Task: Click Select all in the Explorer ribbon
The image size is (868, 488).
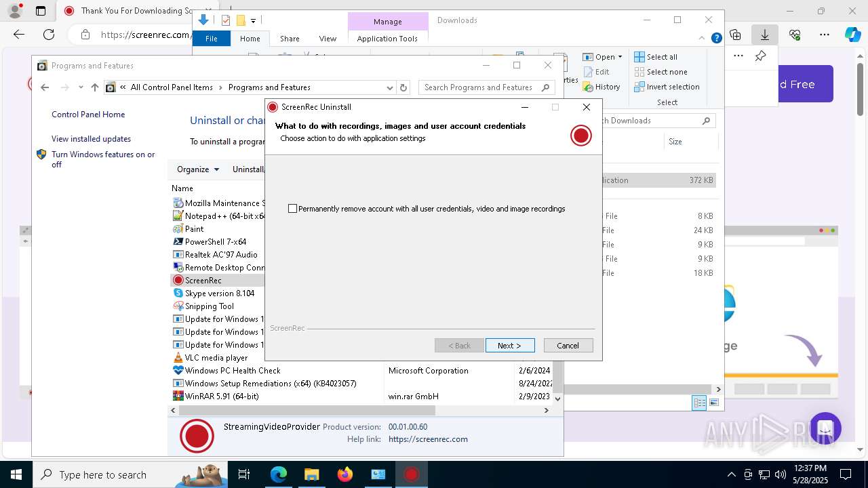Action: click(x=656, y=57)
